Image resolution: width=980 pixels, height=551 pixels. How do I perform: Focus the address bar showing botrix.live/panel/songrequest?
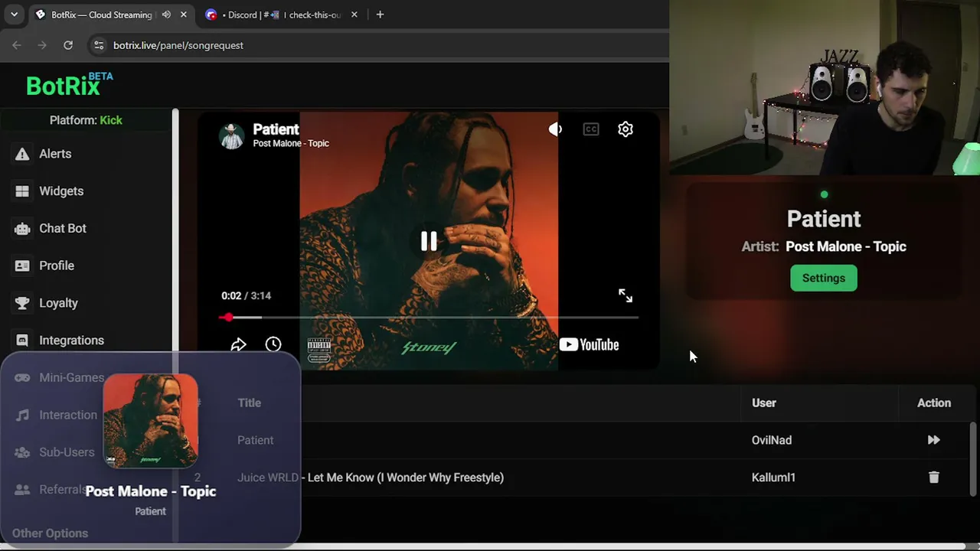tap(178, 45)
